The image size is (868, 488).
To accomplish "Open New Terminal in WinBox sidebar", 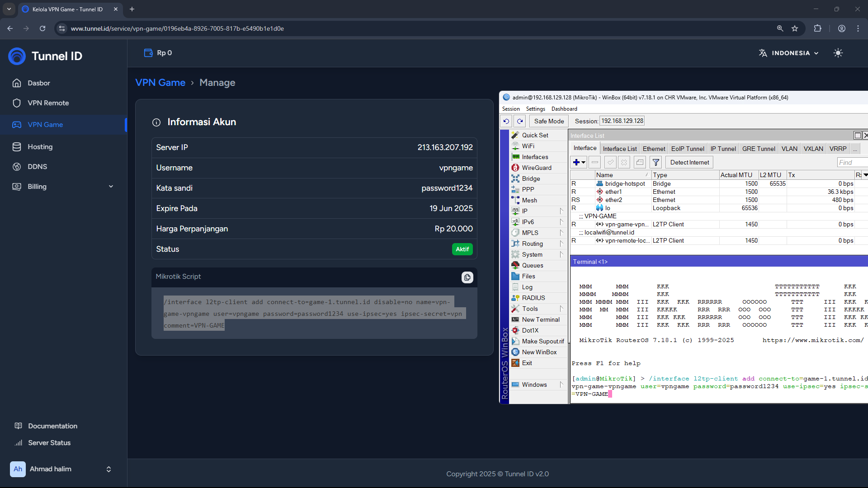I will (x=540, y=319).
